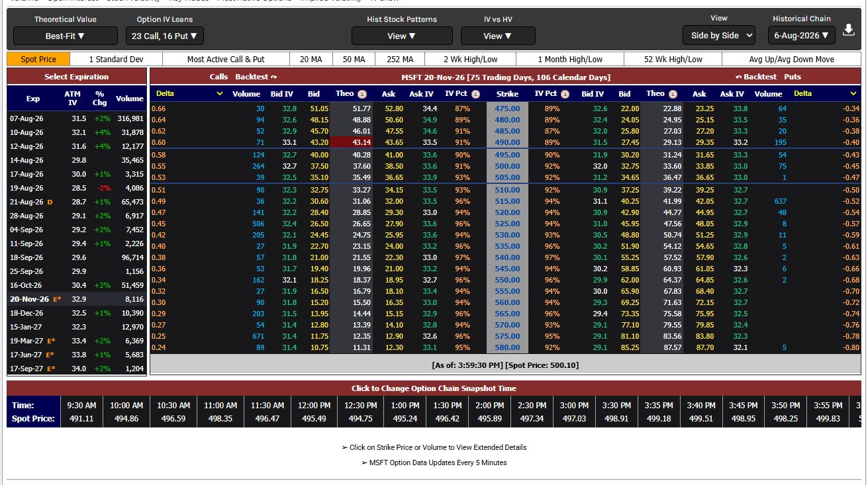Click the Select Expiration panel header

point(76,77)
